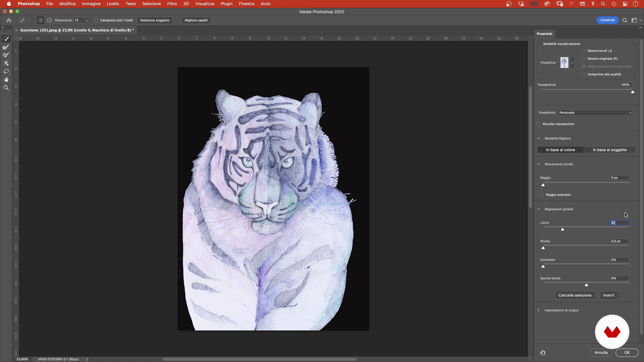Open macOS Spotlight search in menu bar
Screen dimensions: 644x362
tap(603, 4)
